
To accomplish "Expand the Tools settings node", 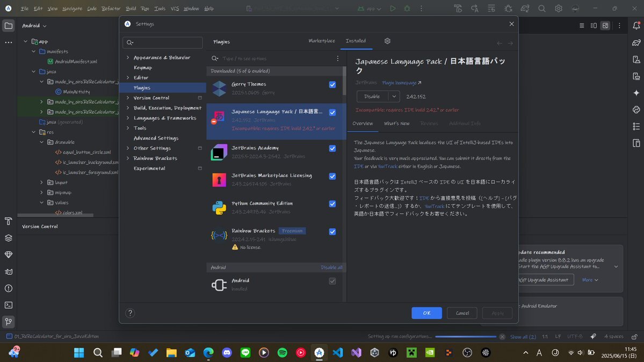I will (128, 128).
